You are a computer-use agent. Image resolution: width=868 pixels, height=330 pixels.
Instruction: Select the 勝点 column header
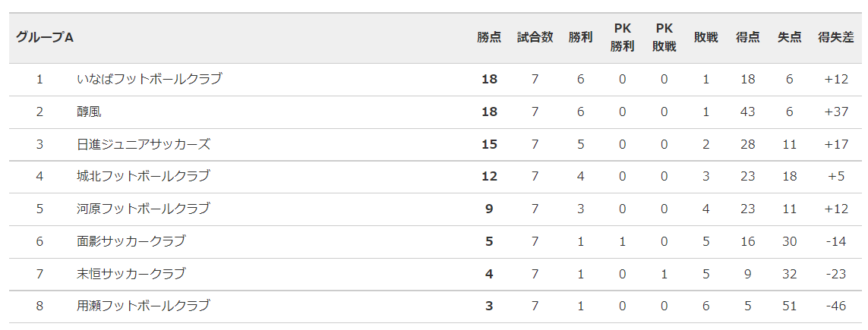coord(489,38)
